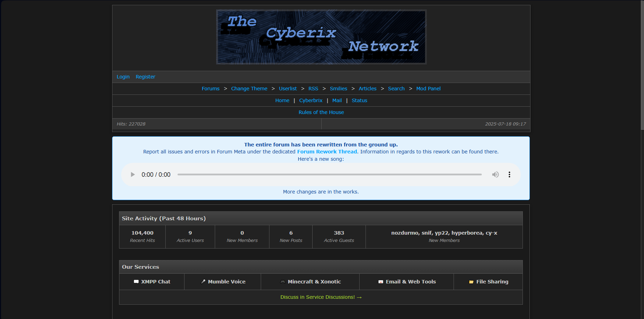Click the XMPP Chat service icon
The width and height of the screenshot is (644, 319).
click(x=136, y=282)
